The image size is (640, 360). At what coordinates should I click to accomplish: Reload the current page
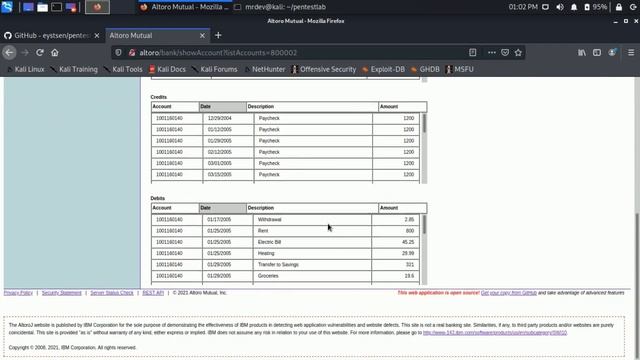tap(40, 53)
